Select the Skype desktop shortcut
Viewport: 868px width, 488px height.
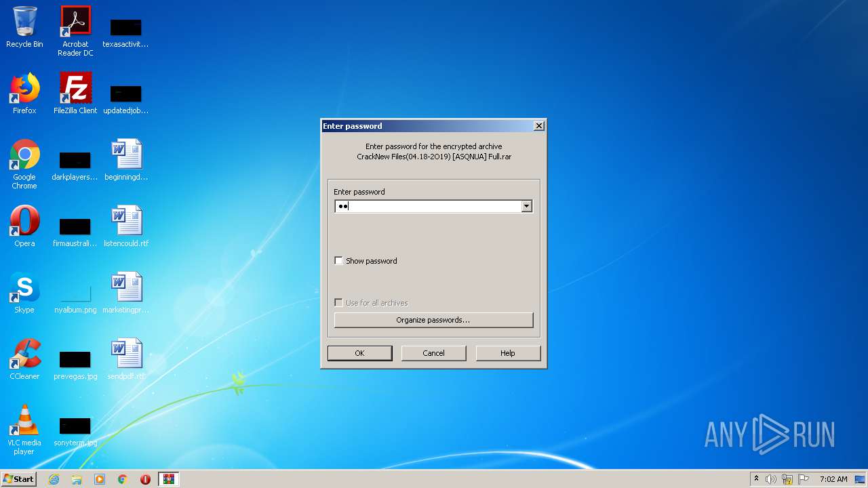(24, 293)
